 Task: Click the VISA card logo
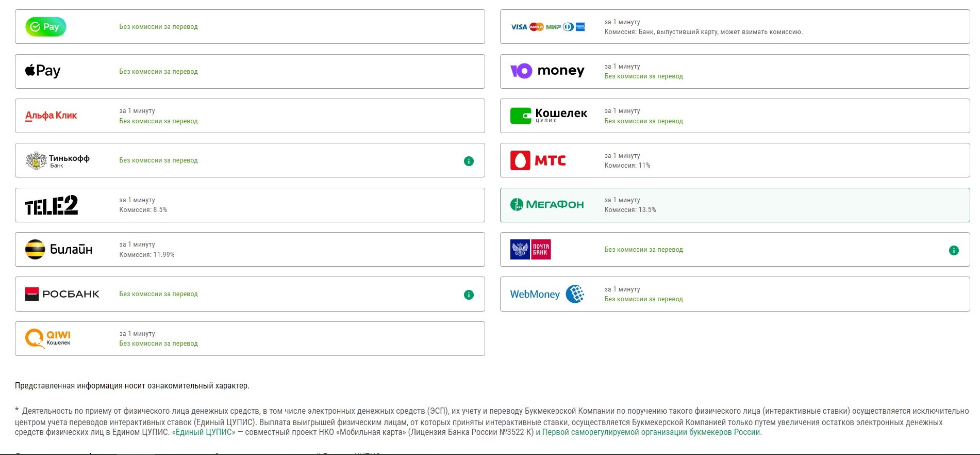(519, 27)
